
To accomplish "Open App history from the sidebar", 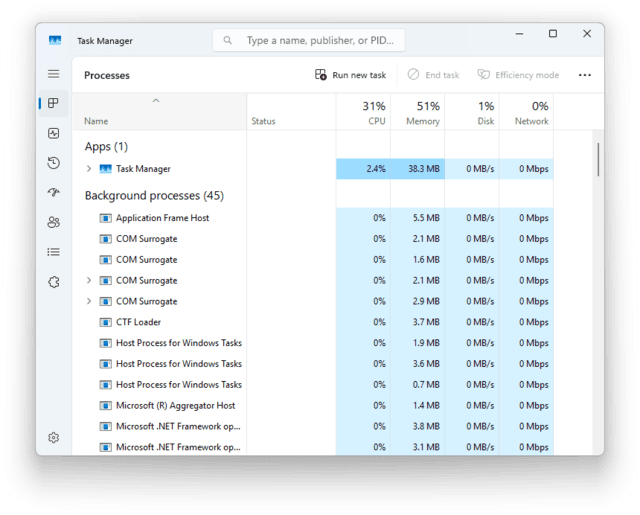I will pyautogui.click(x=53, y=163).
